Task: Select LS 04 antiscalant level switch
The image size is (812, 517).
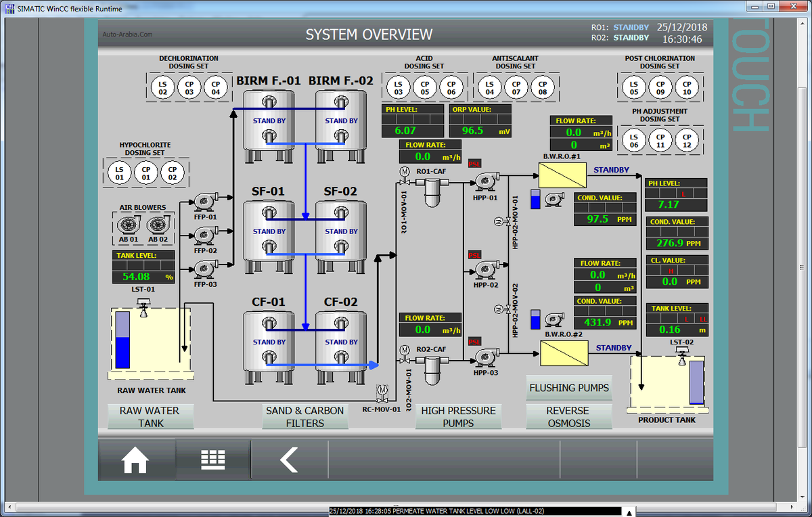Action: 490,87
